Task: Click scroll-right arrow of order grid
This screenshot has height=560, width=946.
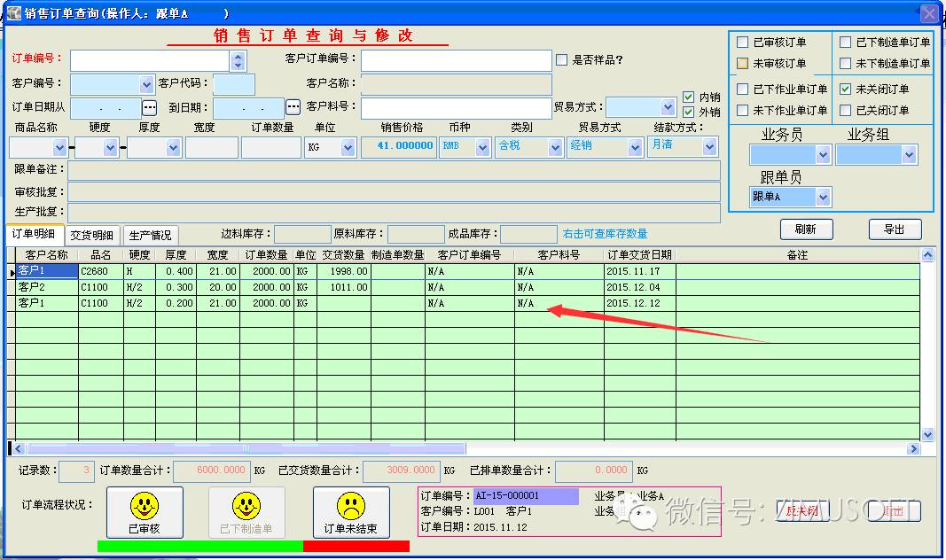Action: [x=913, y=449]
